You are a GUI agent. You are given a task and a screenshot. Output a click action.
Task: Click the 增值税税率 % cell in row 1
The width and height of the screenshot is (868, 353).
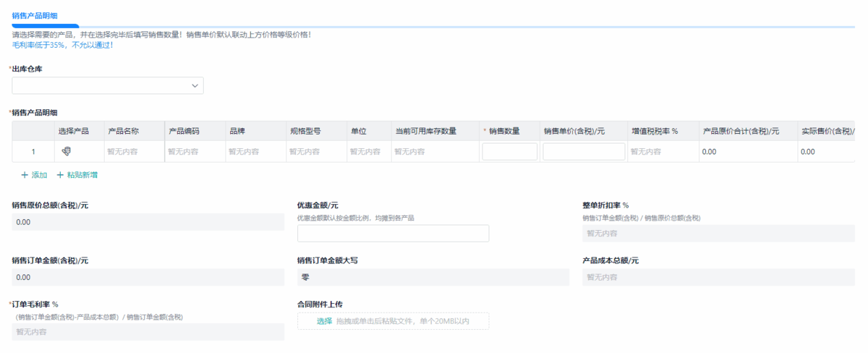661,152
